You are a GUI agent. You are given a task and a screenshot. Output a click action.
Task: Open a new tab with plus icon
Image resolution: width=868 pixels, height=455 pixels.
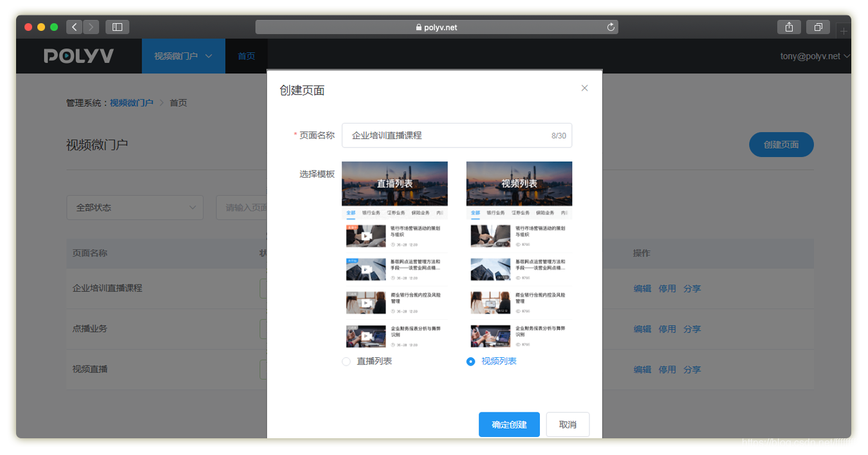(844, 31)
